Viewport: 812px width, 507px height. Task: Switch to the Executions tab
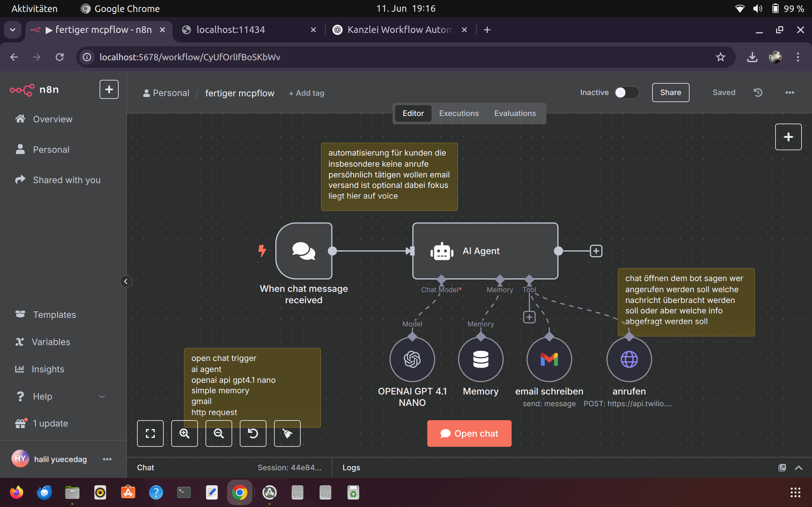(x=459, y=113)
